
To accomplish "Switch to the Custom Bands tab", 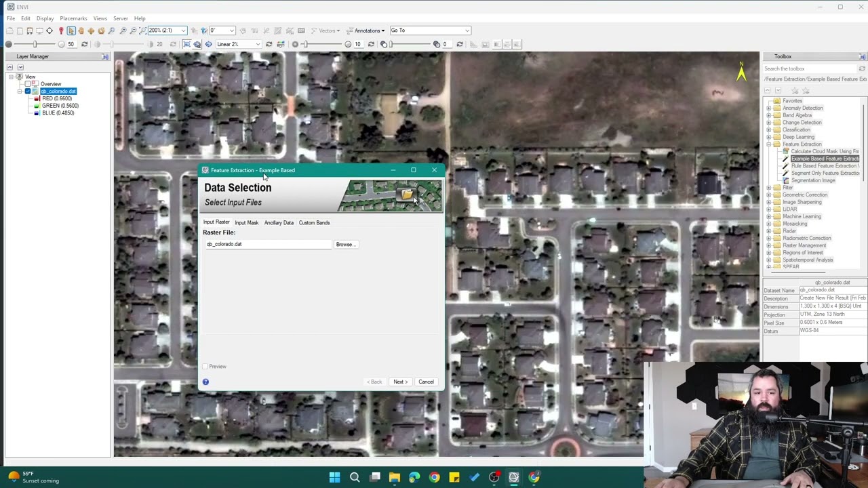I will pyautogui.click(x=314, y=222).
